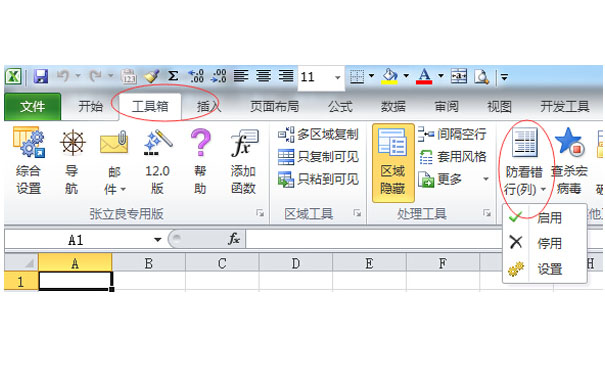Select the 工具箱 tab
The width and height of the screenshot is (605, 375).
click(150, 106)
